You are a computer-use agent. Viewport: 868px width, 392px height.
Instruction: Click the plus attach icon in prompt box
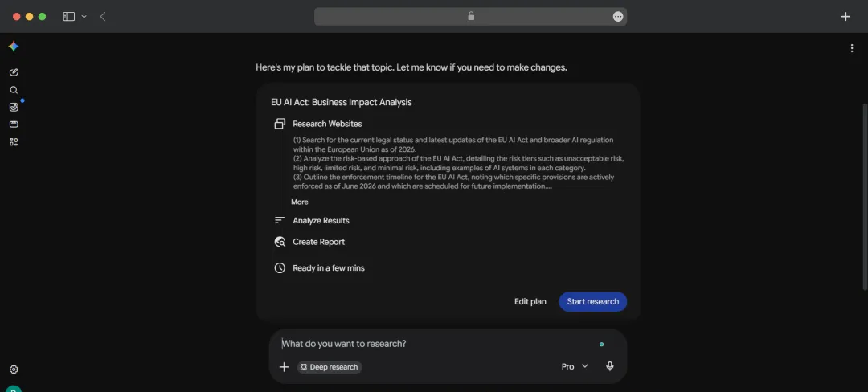click(284, 366)
